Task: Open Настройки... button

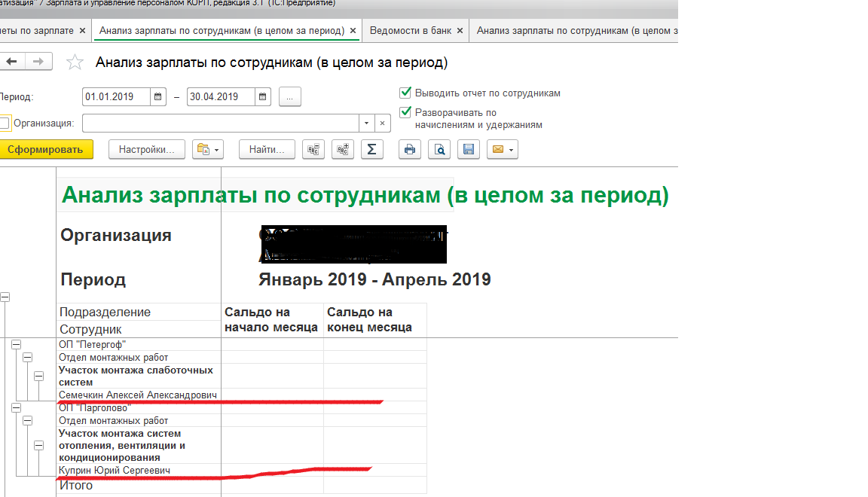Action: click(147, 149)
